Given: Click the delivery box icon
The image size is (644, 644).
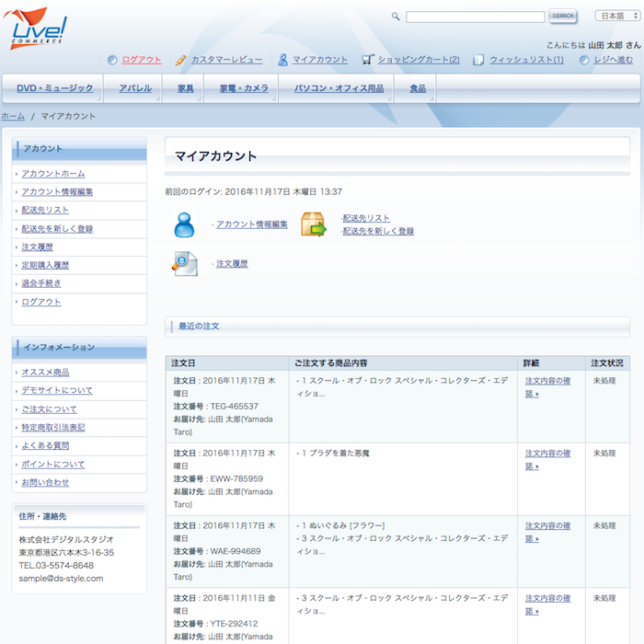Looking at the screenshot, I should pyautogui.click(x=314, y=224).
